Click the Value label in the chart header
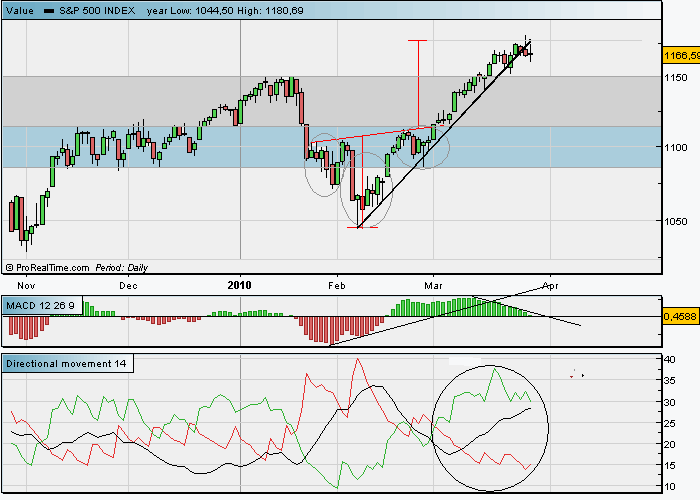Viewport: 700px width, 500px height. tap(20, 11)
